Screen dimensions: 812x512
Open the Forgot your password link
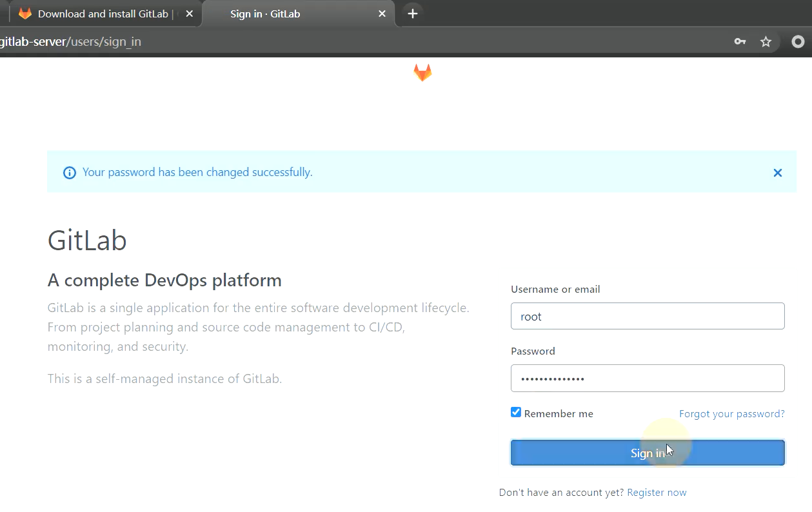coord(731,414)
